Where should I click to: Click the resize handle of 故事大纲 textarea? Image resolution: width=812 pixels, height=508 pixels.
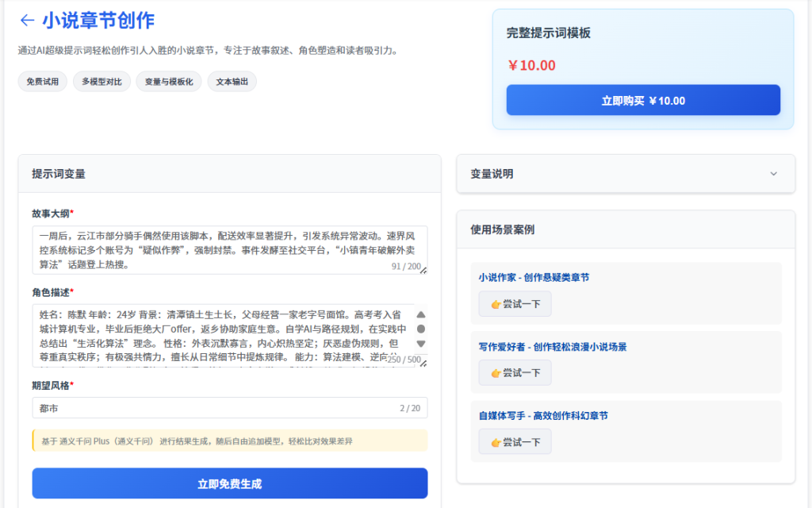tap(423, 271)
